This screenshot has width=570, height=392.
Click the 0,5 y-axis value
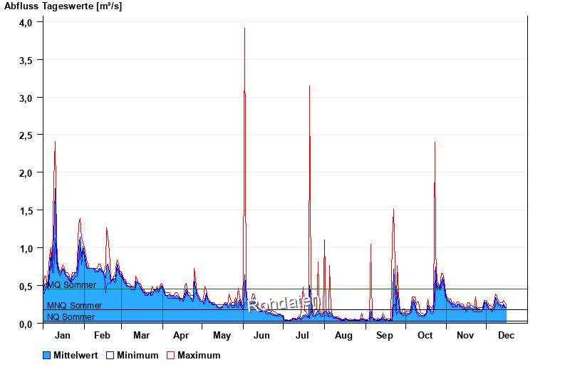click(x=26, y=287)
